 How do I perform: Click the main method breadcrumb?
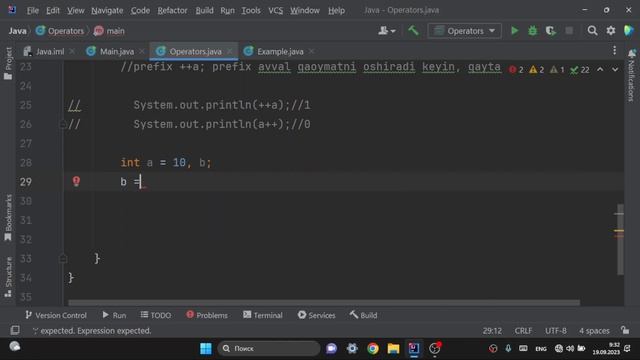click(109, 31)
